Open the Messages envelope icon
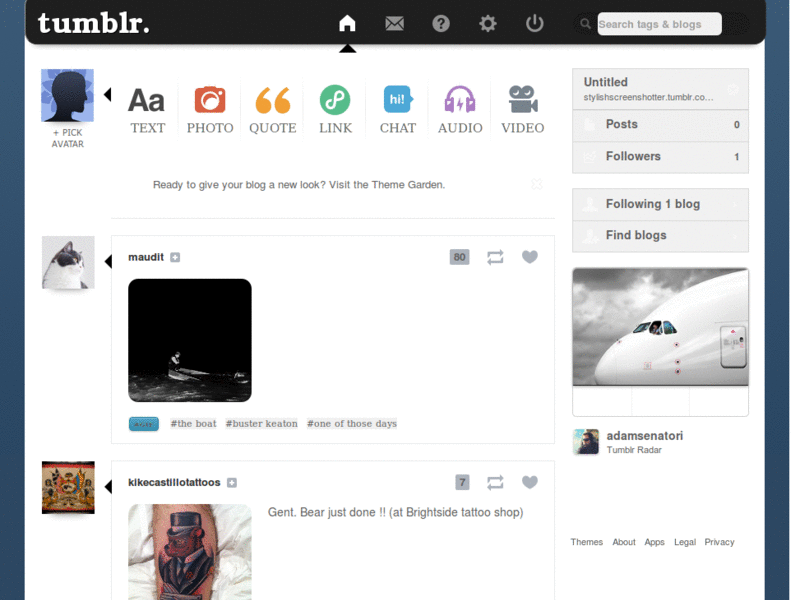800x600 pixels. [x=394, y=23]
